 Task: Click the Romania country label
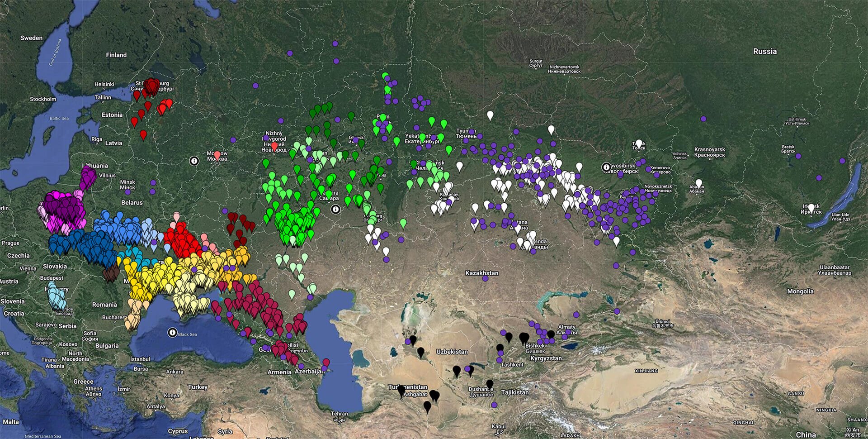[104, 305]
